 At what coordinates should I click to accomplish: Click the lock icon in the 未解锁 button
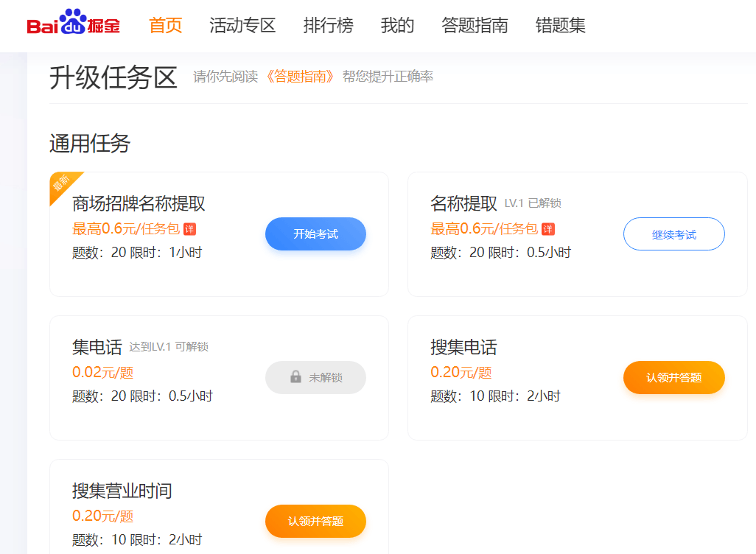tap(296, 376)
